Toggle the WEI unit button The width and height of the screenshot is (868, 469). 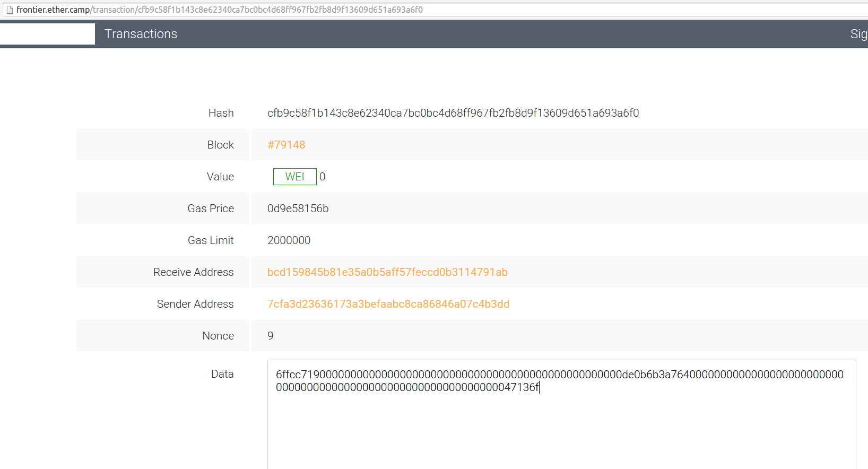coord(294,177)
